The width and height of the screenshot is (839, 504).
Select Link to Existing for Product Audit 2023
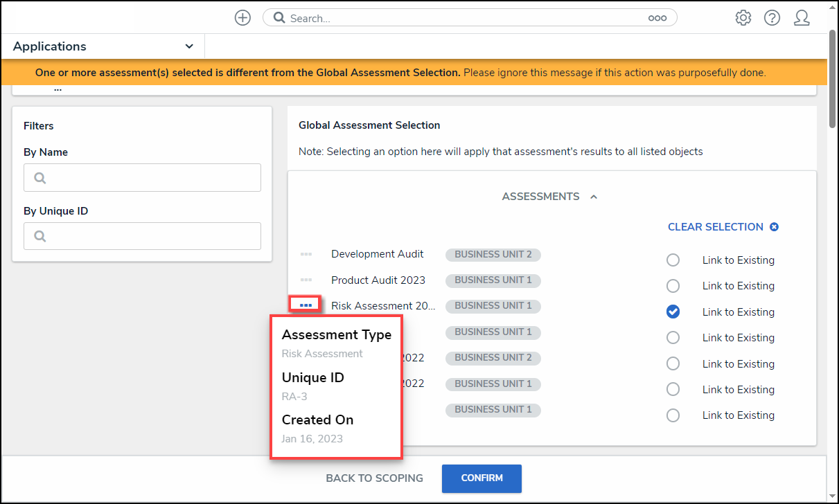[673, 286]
